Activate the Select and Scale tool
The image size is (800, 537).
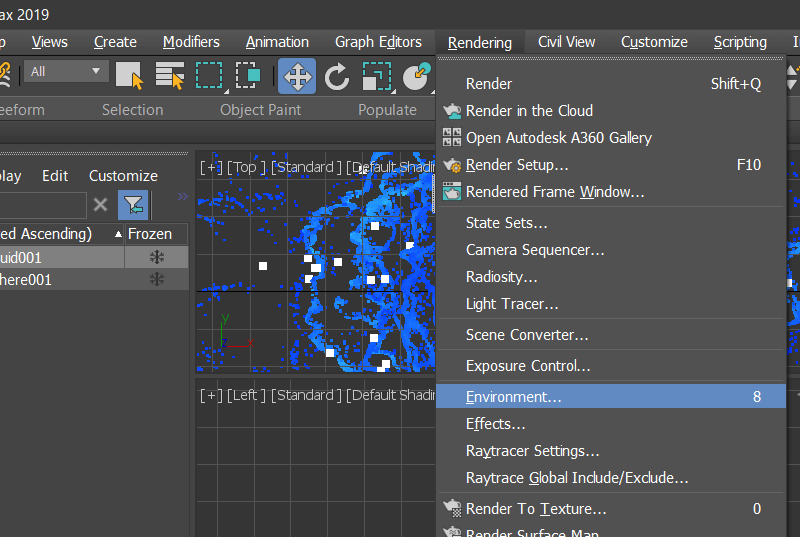(x=377, y=76)
